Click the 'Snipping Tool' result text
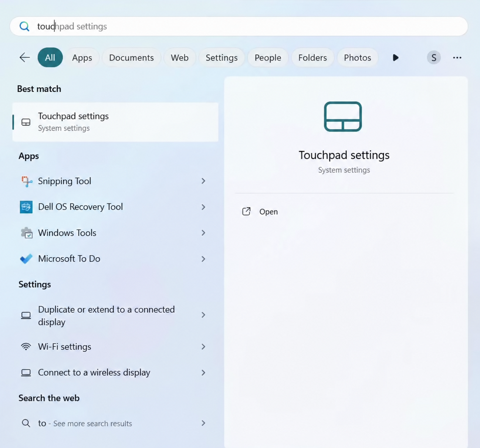The height and width of the screenshot is (448, 480). point(65,181)
